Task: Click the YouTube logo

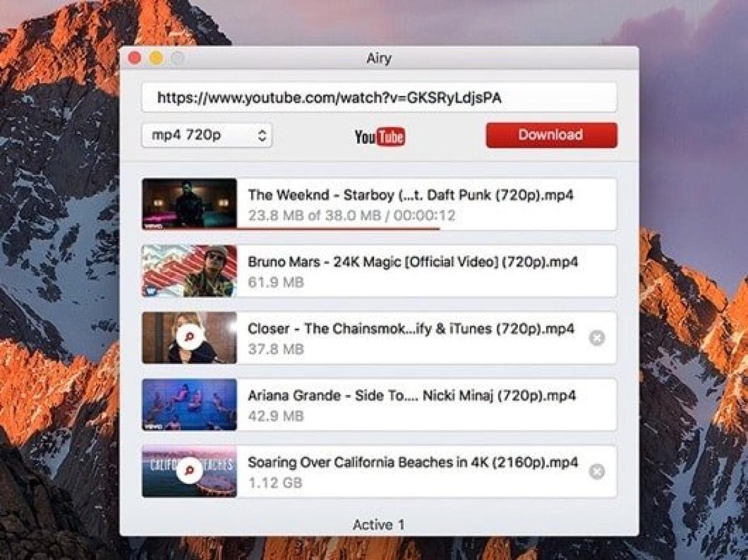Action: tap(381, 135)
